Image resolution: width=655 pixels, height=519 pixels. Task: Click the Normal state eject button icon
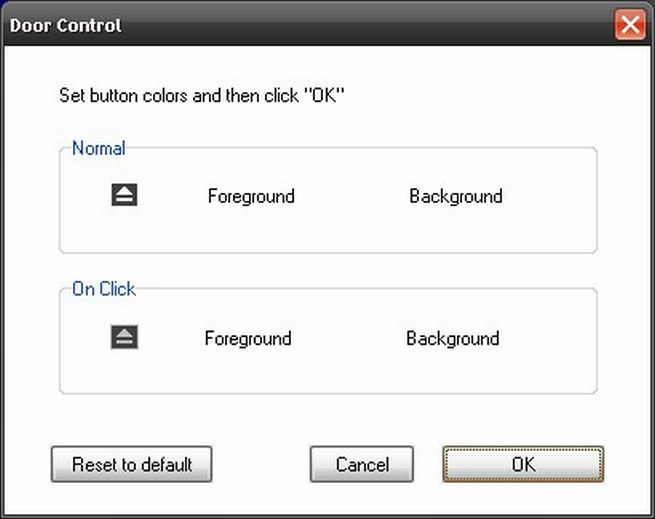click(124, 195)
